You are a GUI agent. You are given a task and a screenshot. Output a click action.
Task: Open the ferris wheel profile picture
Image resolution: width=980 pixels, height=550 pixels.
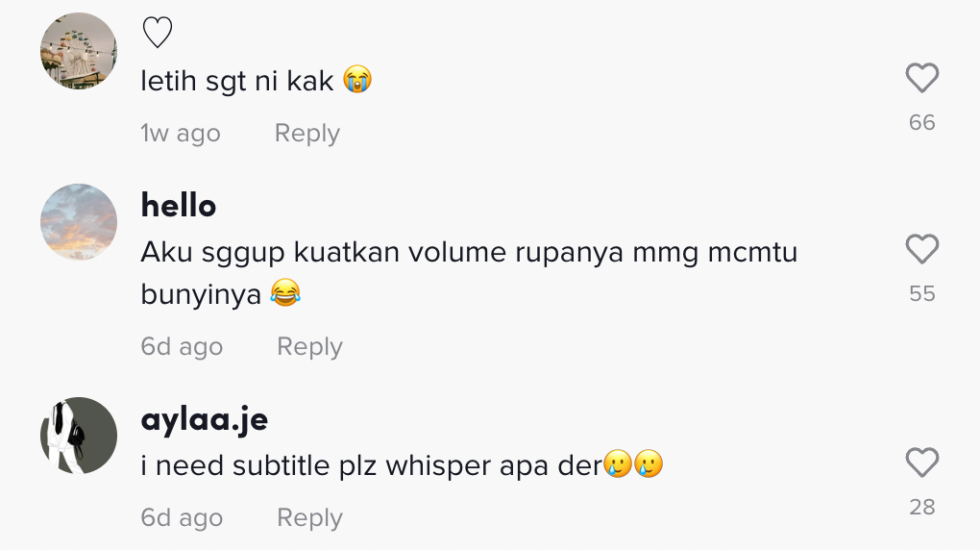79,51
